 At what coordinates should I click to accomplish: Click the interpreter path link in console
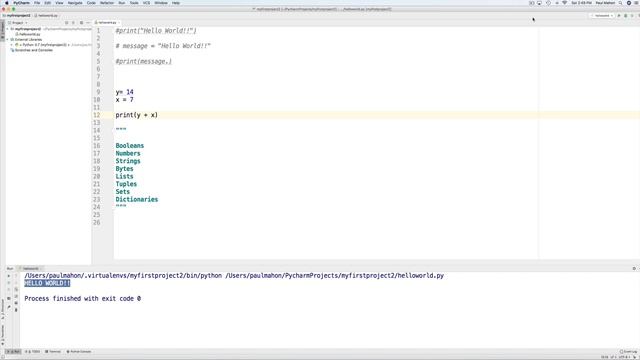(x=123, y=276)
